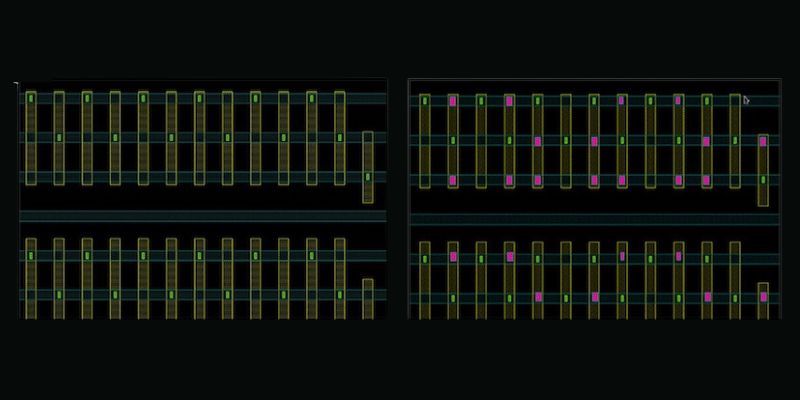Image resolution: width=800 pixels, height=400 pixels.
Task: Select wide horizontal bar between rows in right layout
Action: point(595,219)
